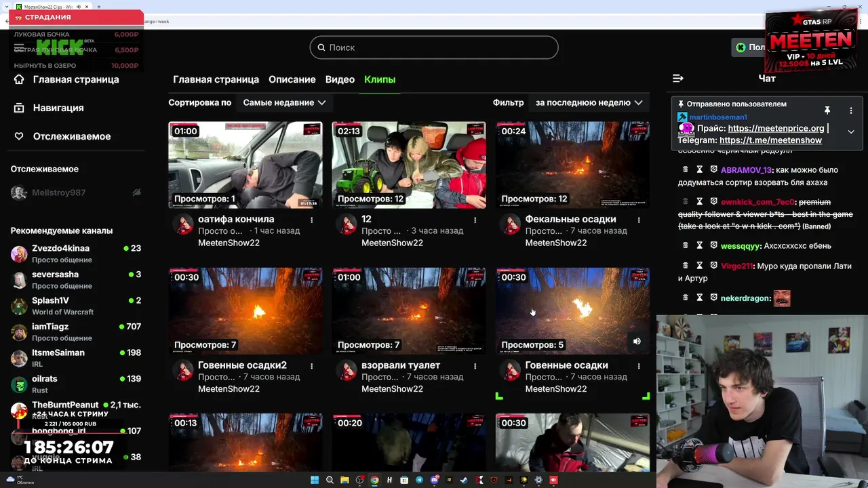Open three-dot menu for 'Говенные осадки2' clip
The width and height of the screenshot is (868, 488).
point(312,365)
